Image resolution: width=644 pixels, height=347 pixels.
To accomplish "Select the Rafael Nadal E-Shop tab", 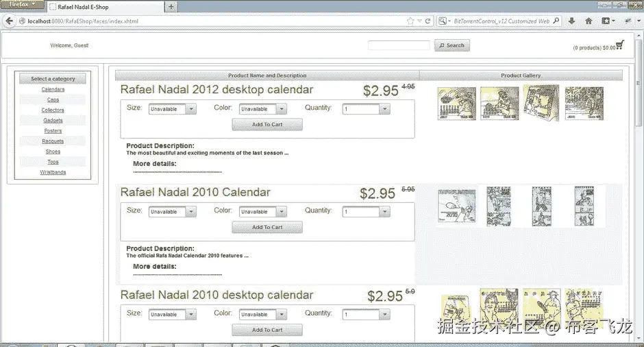I will [105, 7].
